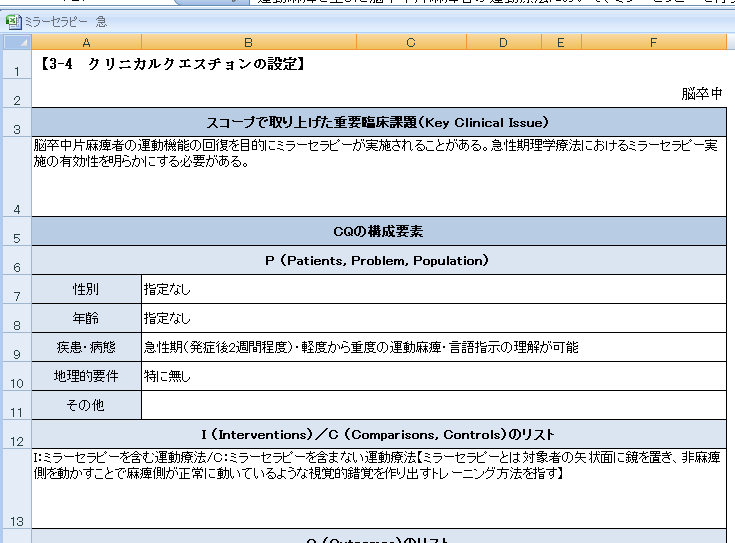
Task: Click the その他 label cell
Action: coord(86,405)
